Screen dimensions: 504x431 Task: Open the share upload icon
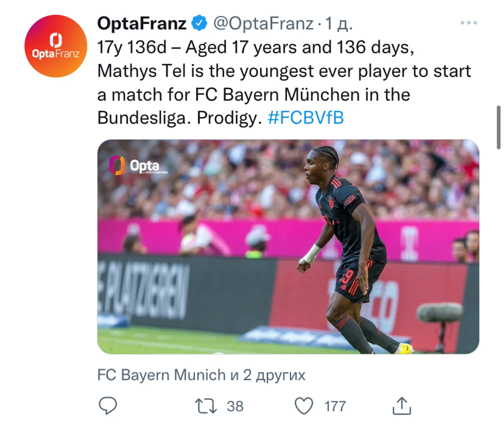click(x=401, y=406)
